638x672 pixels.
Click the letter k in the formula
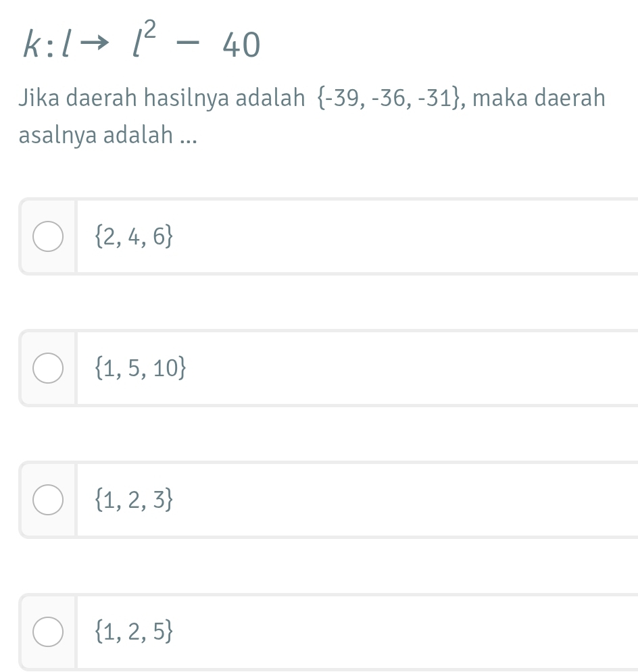31,45
